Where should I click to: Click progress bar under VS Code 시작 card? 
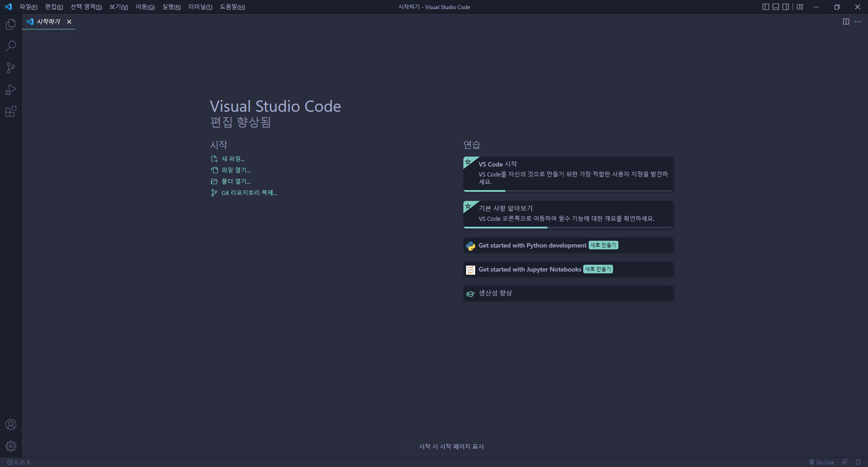(x=568, y=191)
